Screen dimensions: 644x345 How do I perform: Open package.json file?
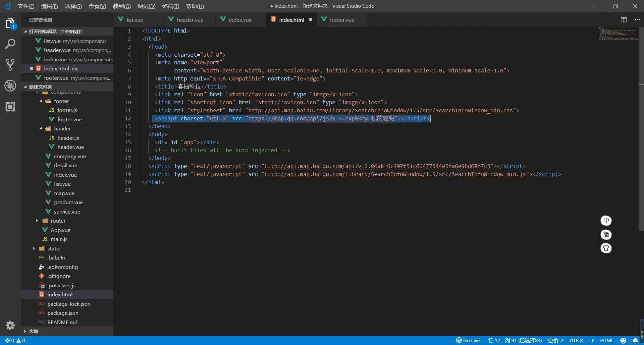pos(67,313)
